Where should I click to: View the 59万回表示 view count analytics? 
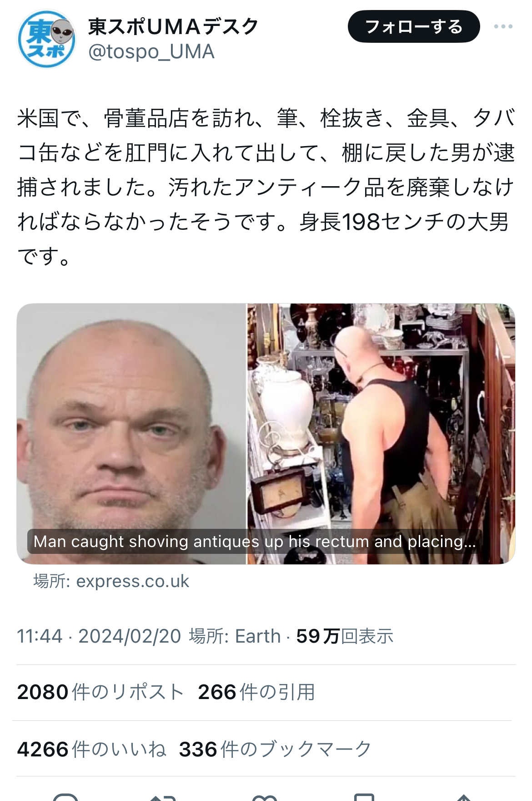tap(345, 636)
